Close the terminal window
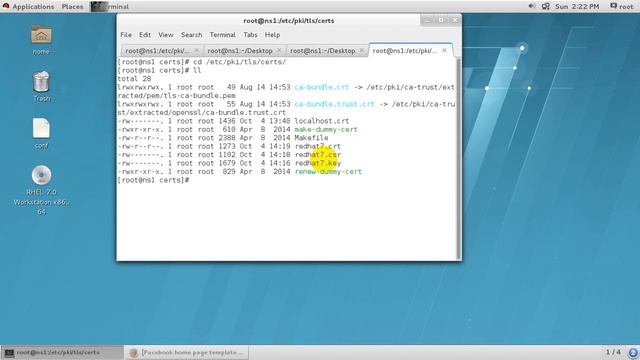Image resolution: width=640 pixels, height=360 pixels. point(455,20)
